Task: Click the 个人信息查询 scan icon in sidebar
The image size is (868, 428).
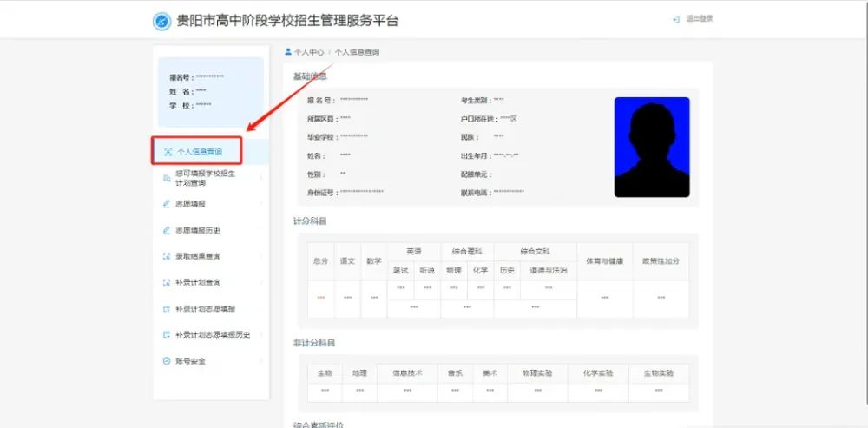Action: click(x=168, y=152)
